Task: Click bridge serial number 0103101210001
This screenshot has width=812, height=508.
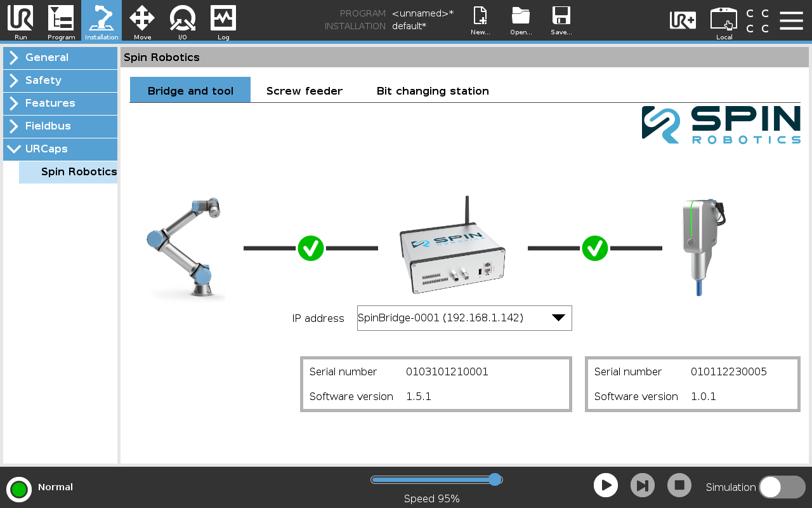Action: 447,372
